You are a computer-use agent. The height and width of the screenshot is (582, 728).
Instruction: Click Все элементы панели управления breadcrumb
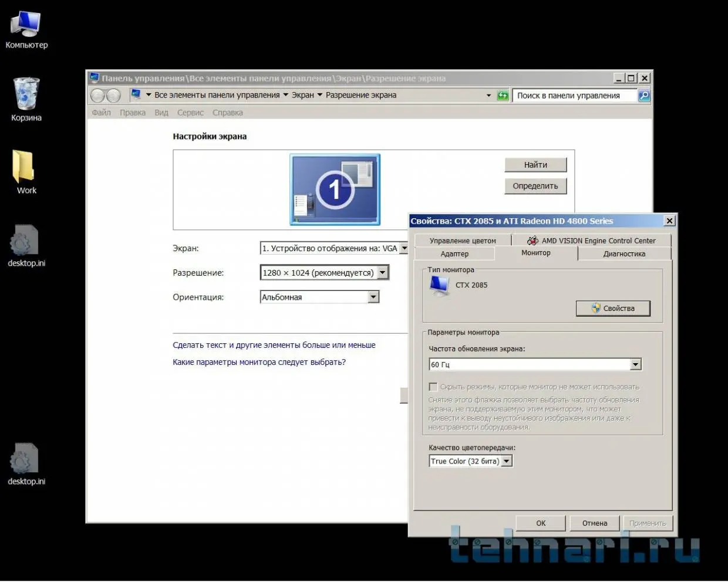(x=217, y=95)
